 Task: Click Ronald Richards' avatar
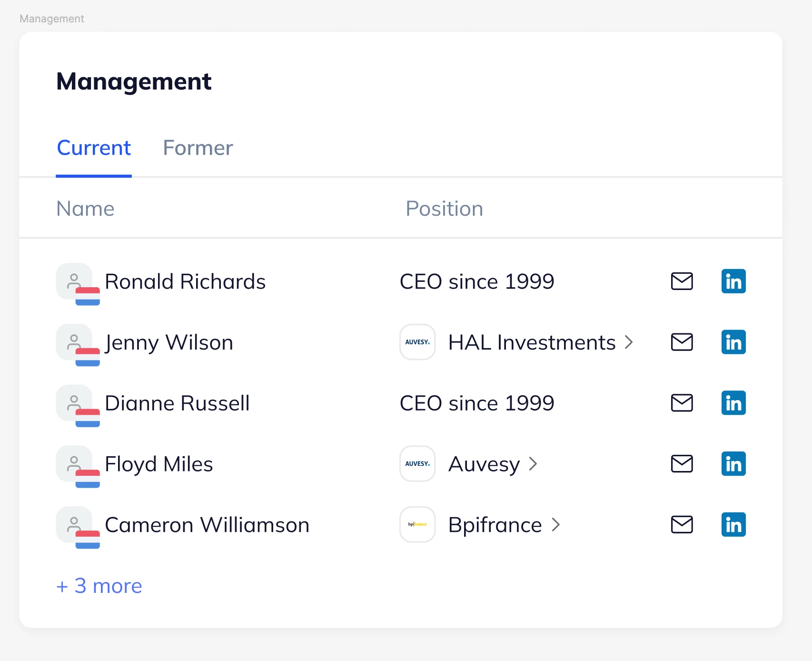74,281
